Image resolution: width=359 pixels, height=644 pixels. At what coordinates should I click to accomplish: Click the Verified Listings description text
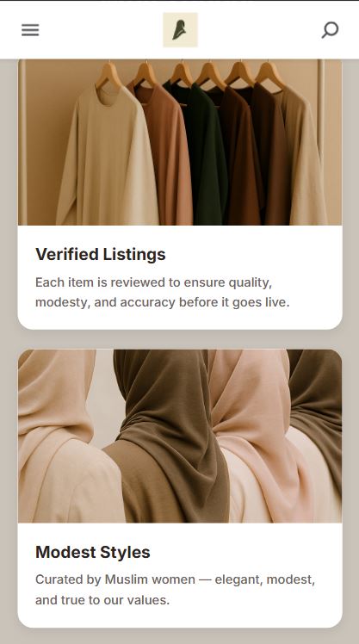pos(162,293)
